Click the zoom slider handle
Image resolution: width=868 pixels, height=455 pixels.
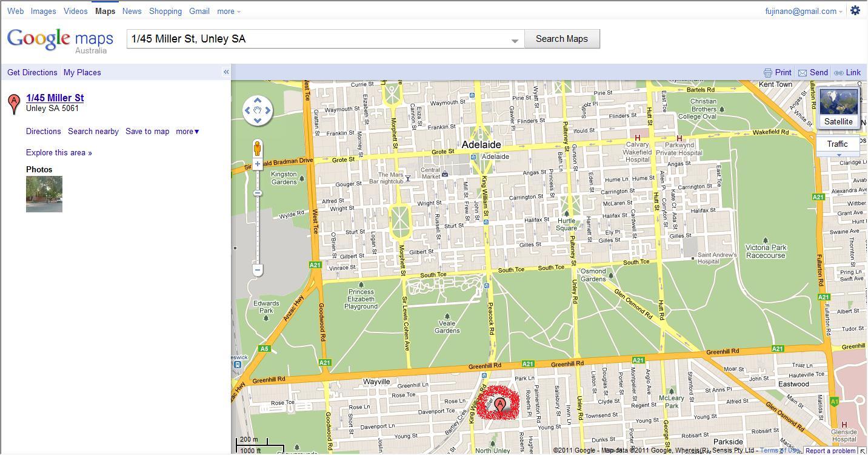point(258,194)
